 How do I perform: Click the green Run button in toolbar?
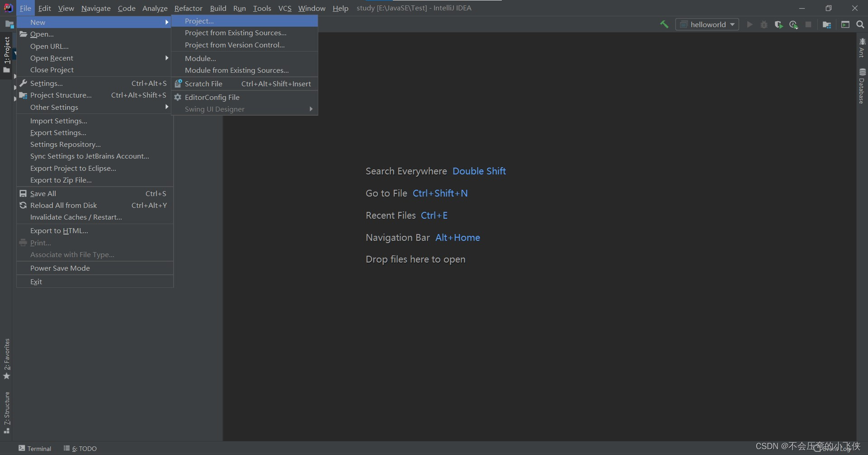pyautogui.click(x=750, y=24)
